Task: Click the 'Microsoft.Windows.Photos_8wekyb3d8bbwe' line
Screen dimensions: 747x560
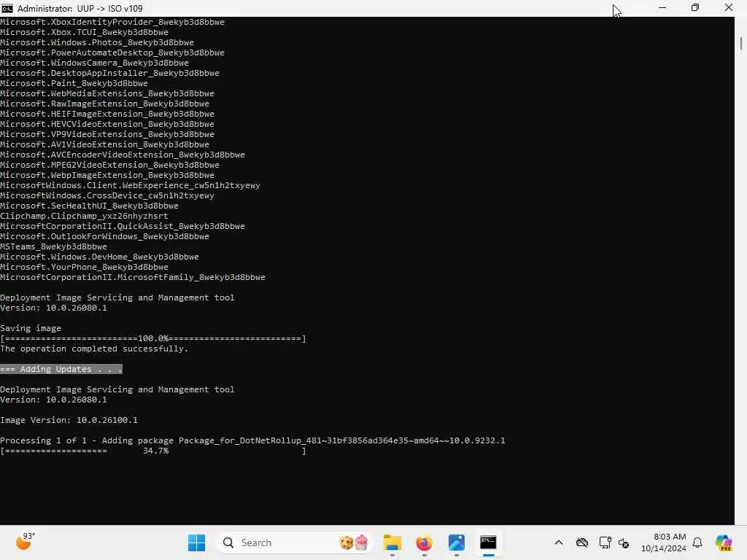Action: 97,42
